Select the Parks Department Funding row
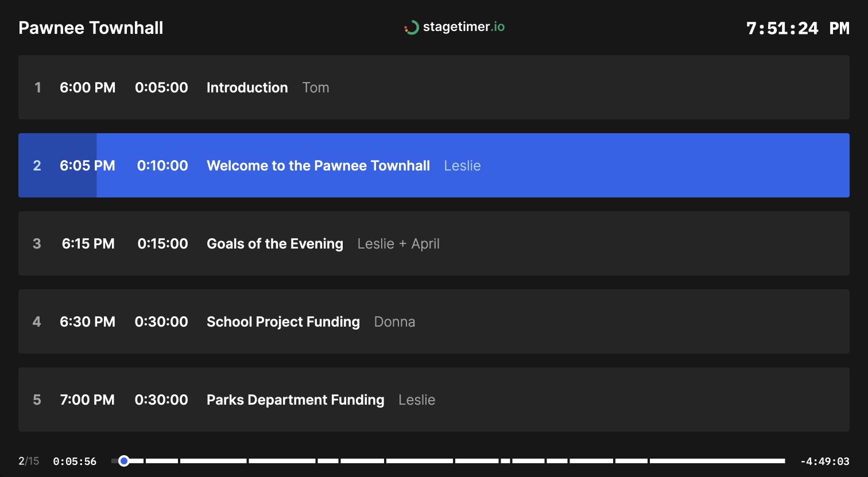 [433, 400]
